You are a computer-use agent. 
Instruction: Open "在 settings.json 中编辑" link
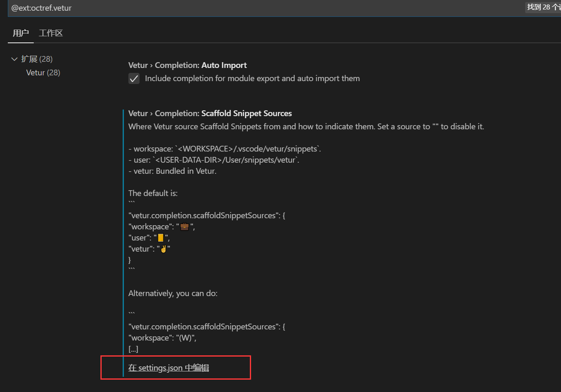(x=168, y=367)
